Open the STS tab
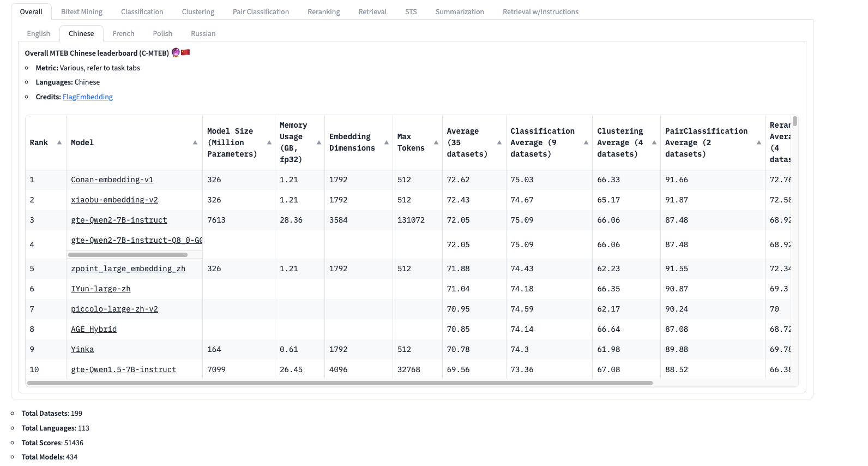The width and height of the screenshot is (868, 466). pyautogui.click(x=411, y=11)
